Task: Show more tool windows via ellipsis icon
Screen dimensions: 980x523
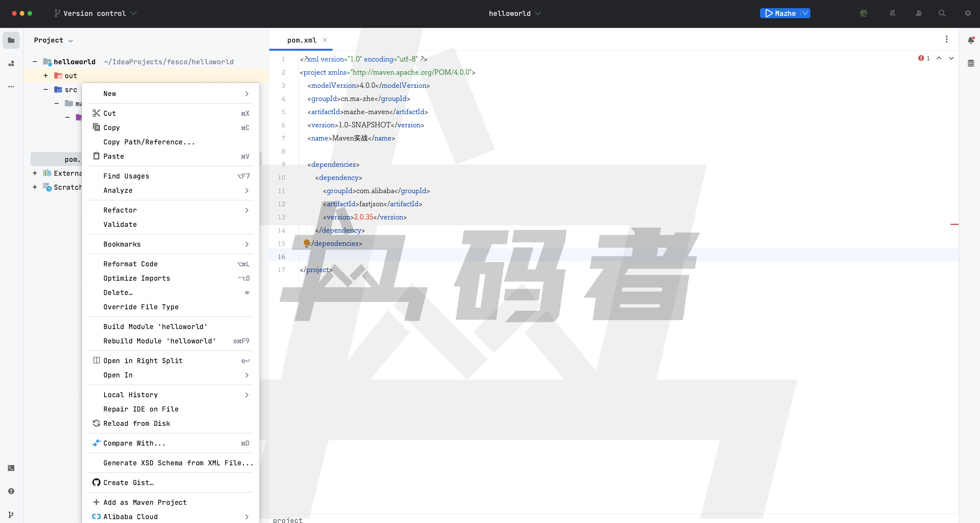Action: (x=11, y=87)
